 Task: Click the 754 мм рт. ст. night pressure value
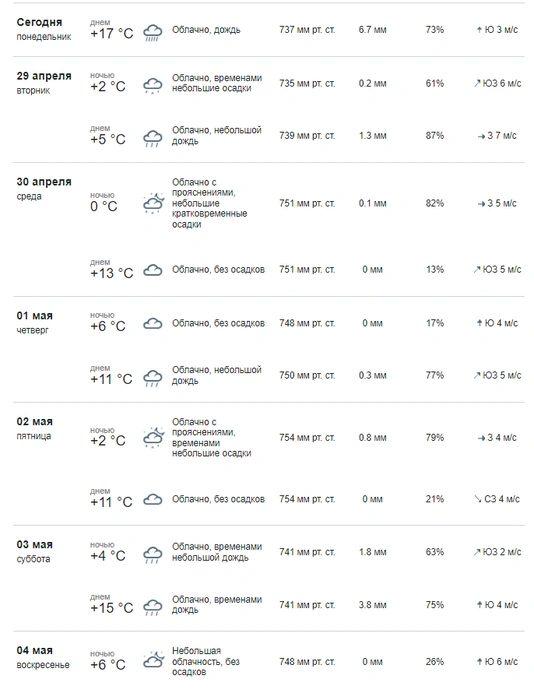(307, 438)
